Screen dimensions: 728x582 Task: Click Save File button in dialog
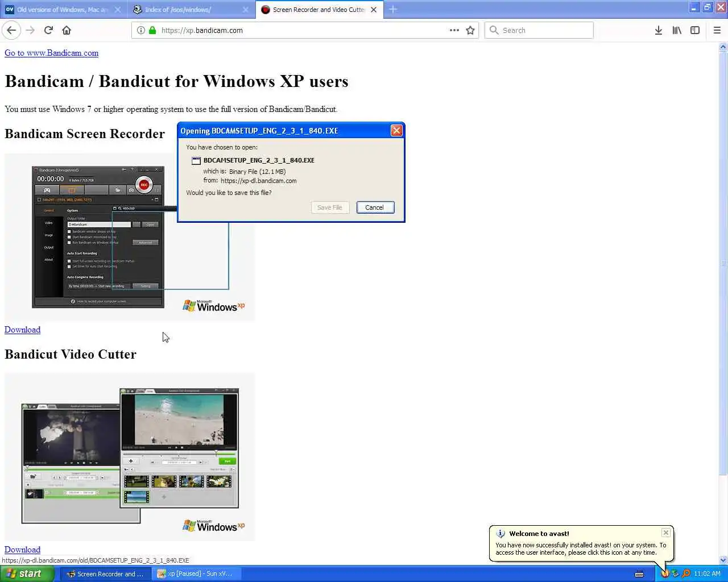330,207
